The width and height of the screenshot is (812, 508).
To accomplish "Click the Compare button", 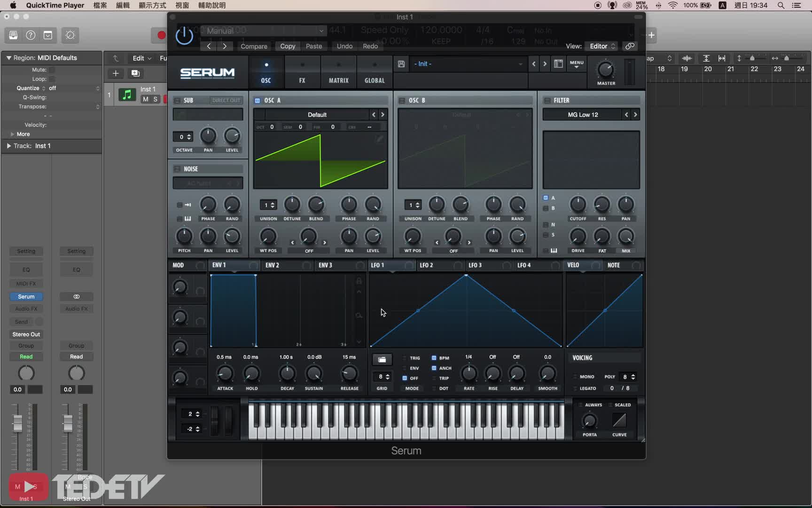I will click(254, 46).
